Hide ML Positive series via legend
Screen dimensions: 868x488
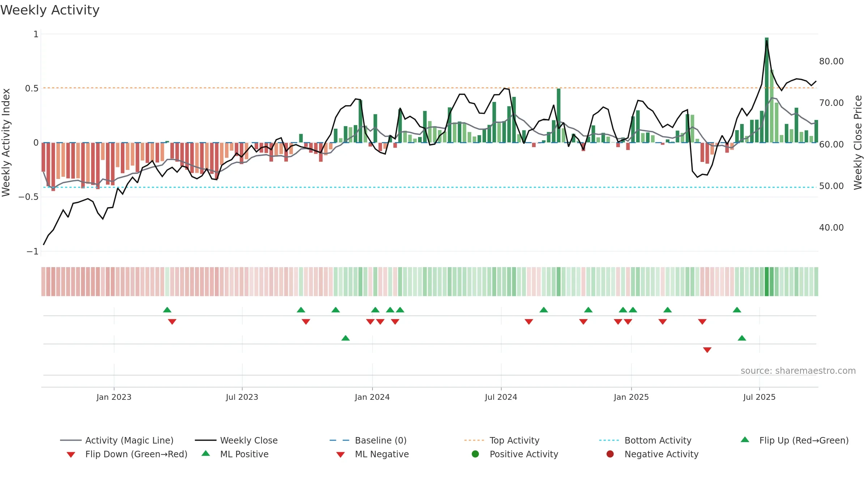tap(235, 454)
